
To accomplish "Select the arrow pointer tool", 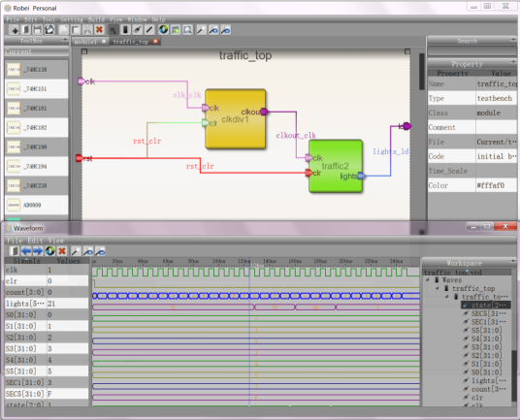I will (x=114, y=30).
